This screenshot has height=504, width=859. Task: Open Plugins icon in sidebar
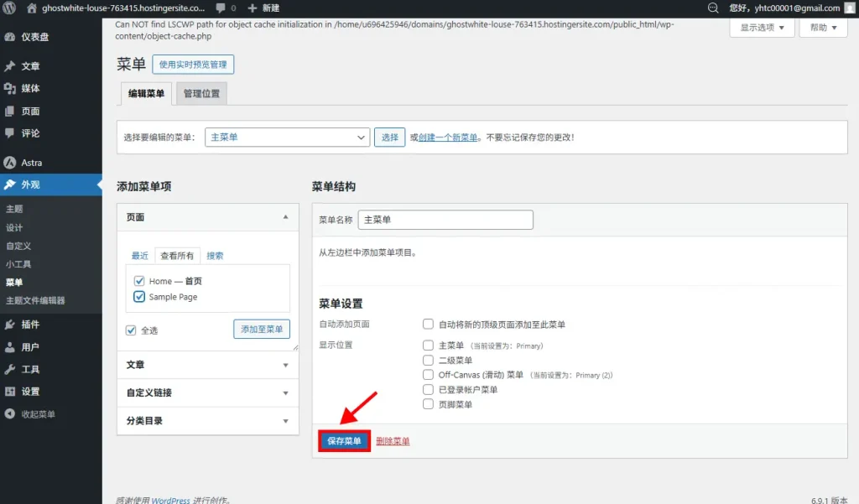tap(10, 325)
